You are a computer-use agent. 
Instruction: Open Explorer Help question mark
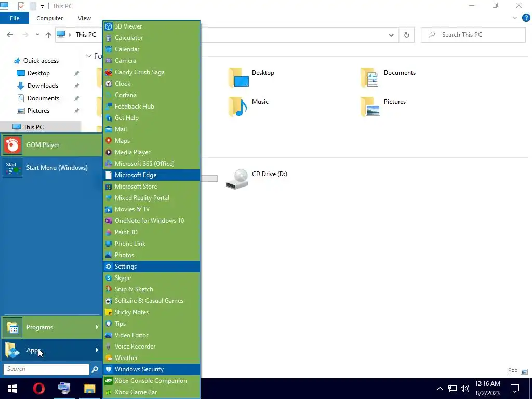[526, 18]
